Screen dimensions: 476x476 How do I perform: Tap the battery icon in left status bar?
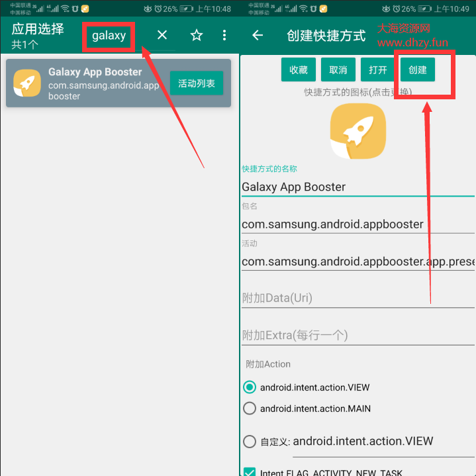[x=187, y=9]
